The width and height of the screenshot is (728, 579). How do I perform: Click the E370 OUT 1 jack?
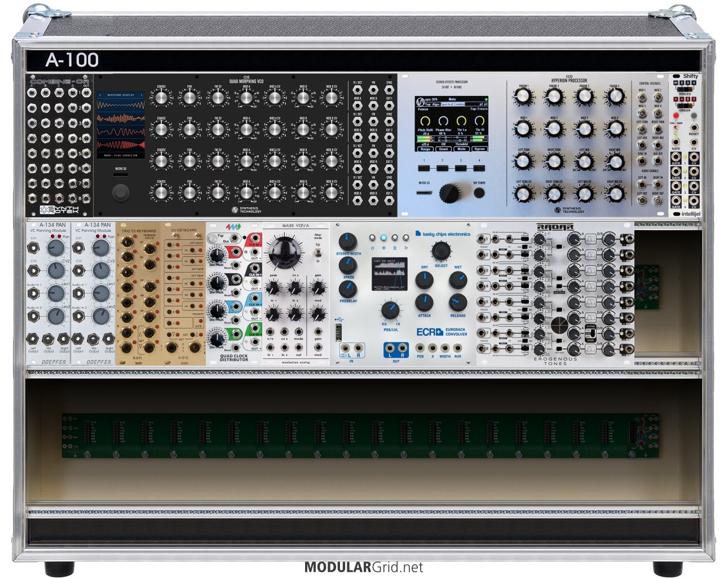(x=389, y=105)
